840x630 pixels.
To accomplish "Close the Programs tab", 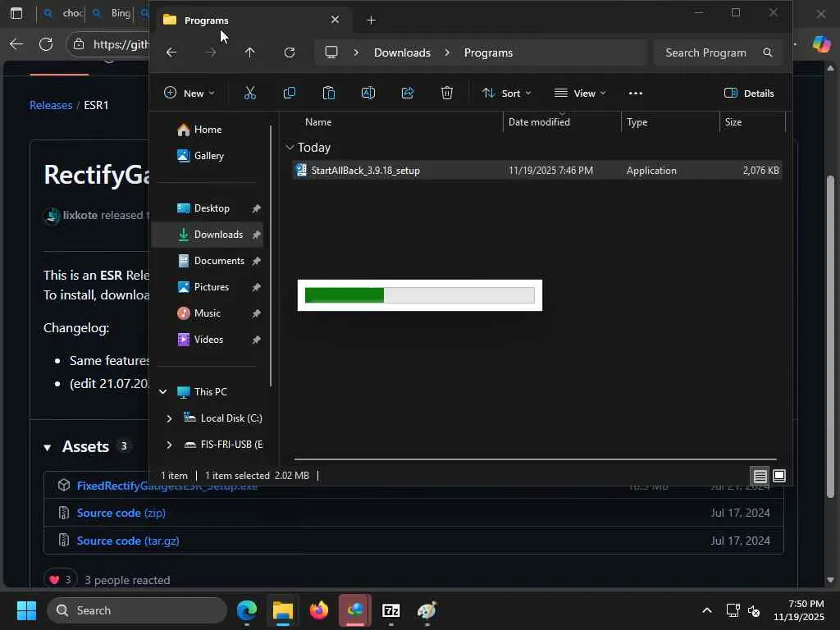I will pyautogui.click(x=335, y=20).
